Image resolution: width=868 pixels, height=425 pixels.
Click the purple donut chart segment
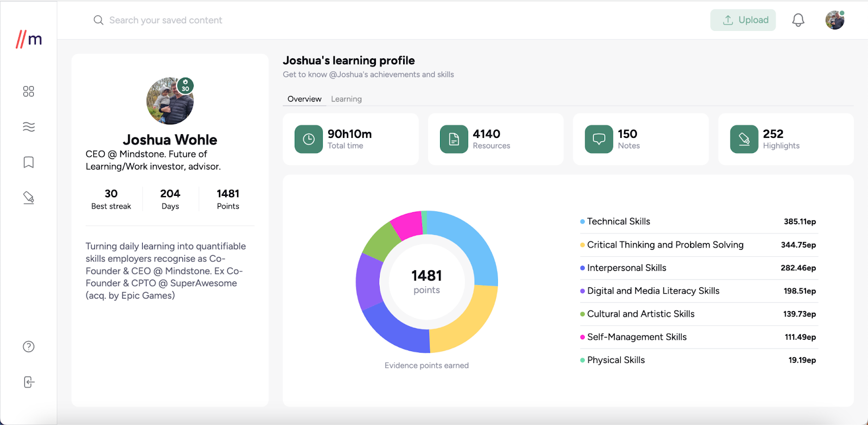tap(368, 282)
